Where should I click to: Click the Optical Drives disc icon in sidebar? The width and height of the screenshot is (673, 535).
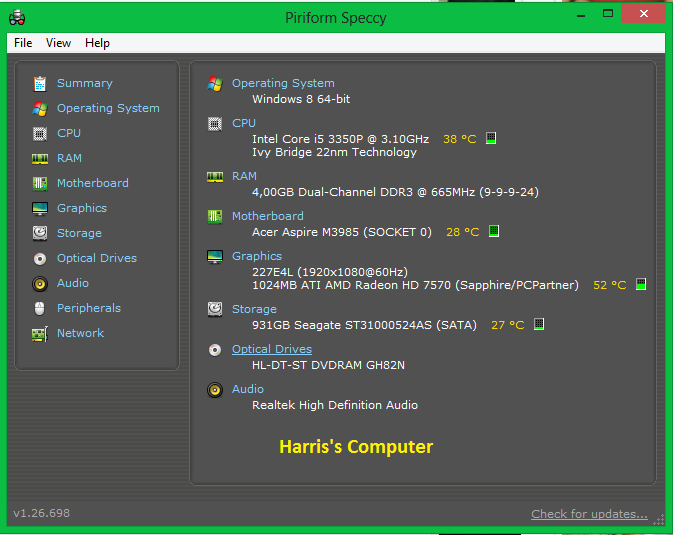pos(40,258)
